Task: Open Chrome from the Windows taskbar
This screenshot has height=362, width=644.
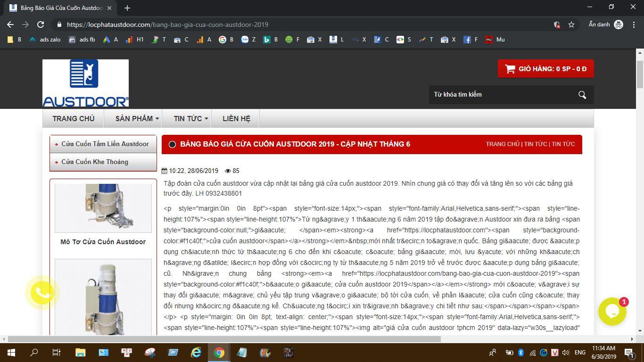Action: coord(219,353)
